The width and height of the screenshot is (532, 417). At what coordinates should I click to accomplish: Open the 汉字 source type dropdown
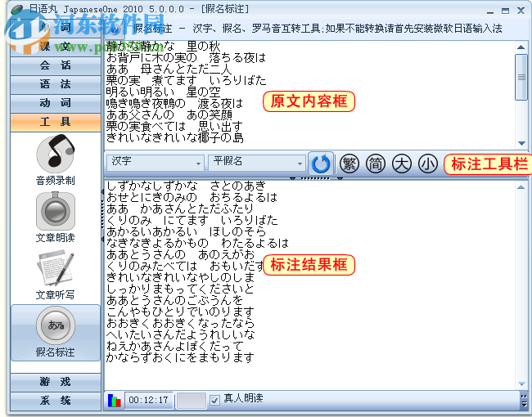tap(156, 164)
